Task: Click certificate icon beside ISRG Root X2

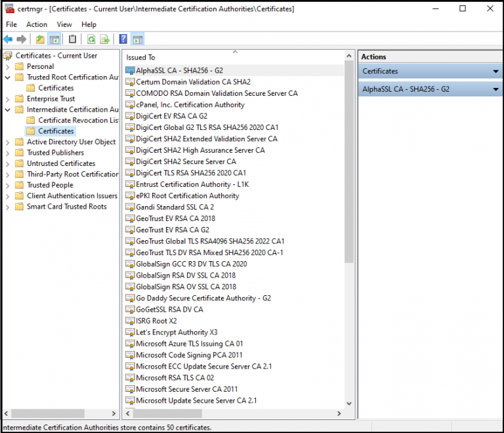Action: [130, 321]
